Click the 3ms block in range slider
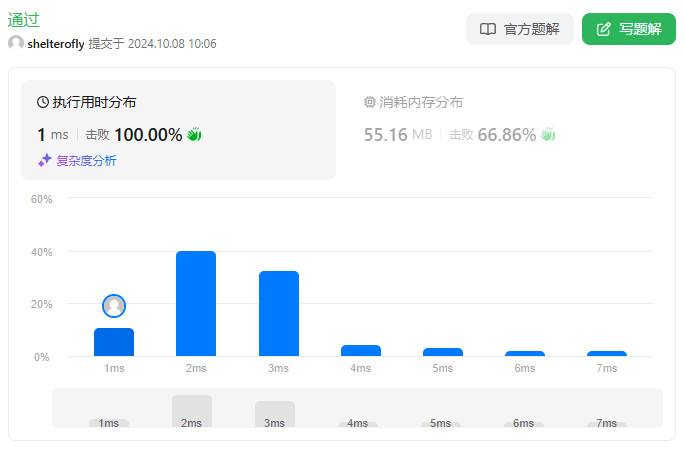 (x=275, y=414)
